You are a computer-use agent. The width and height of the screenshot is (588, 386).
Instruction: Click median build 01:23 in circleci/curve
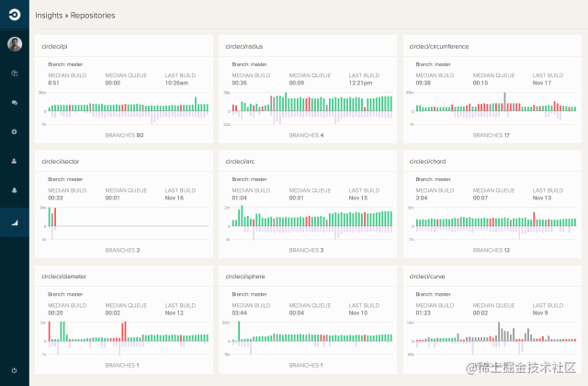tap(423, 312)
